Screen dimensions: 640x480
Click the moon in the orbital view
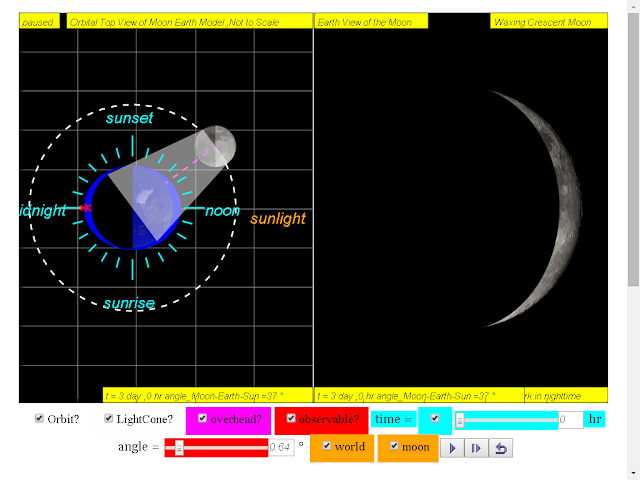click(215, 146)
